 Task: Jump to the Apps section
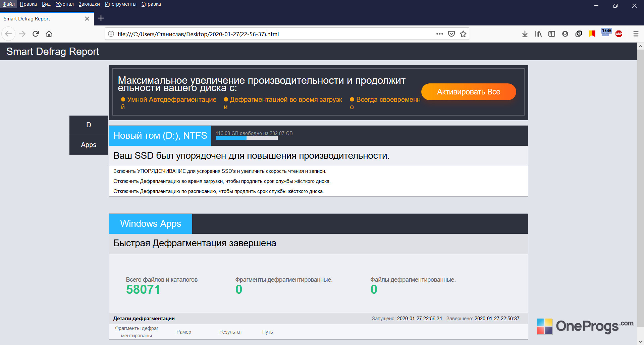89,145
